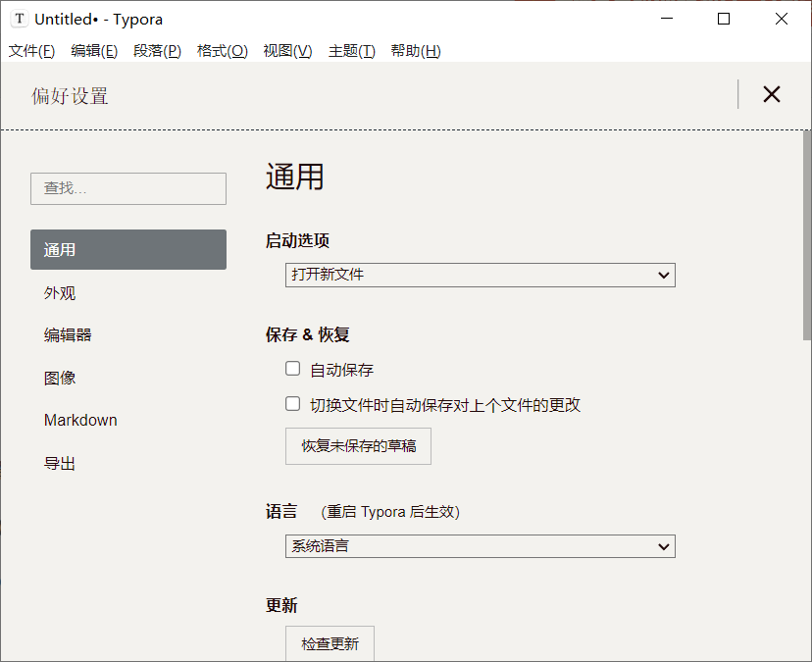Close the preferences panel with the X icon
Image resolution: width=812 pixels, height=662 pixels.
[771, 94]
